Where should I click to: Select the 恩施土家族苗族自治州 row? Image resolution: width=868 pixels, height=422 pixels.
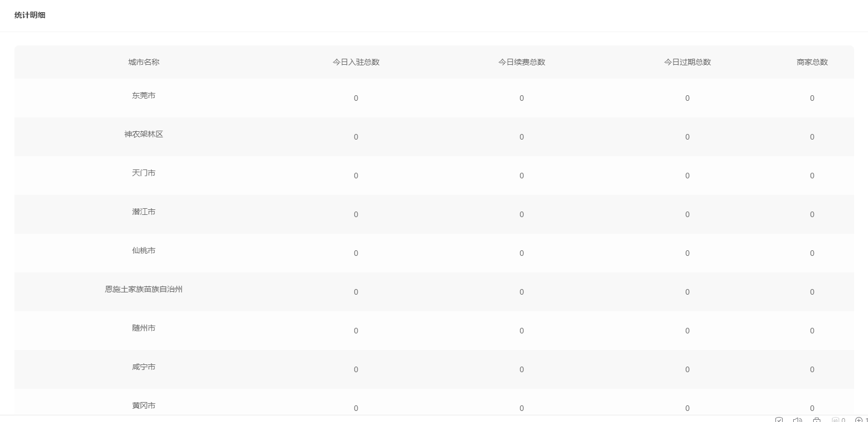click(x=434, y=291)
